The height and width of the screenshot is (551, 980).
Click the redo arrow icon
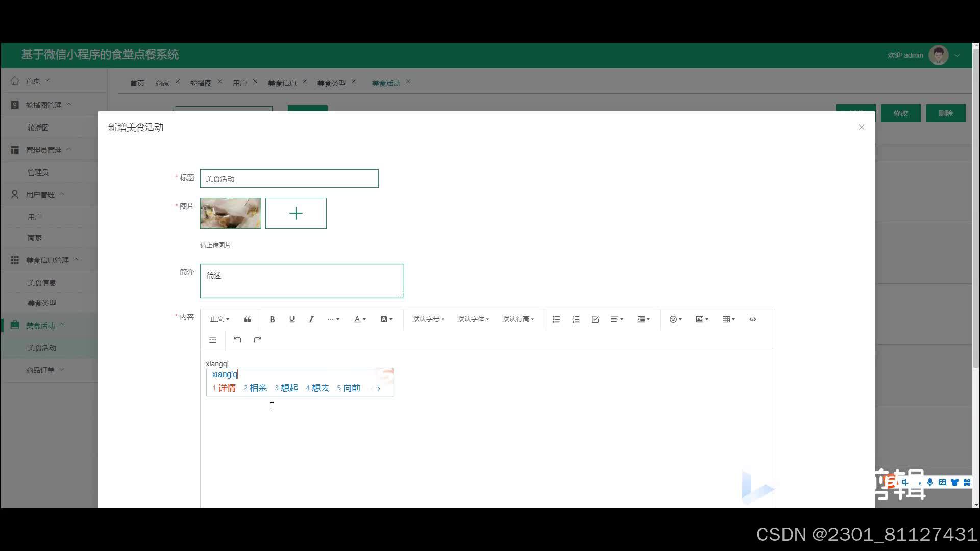click(257, 340)
